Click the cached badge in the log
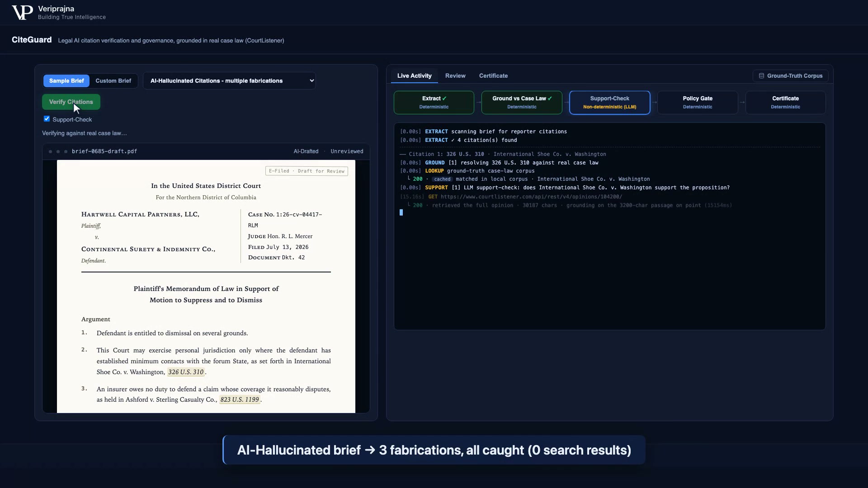 coord(442,179)
